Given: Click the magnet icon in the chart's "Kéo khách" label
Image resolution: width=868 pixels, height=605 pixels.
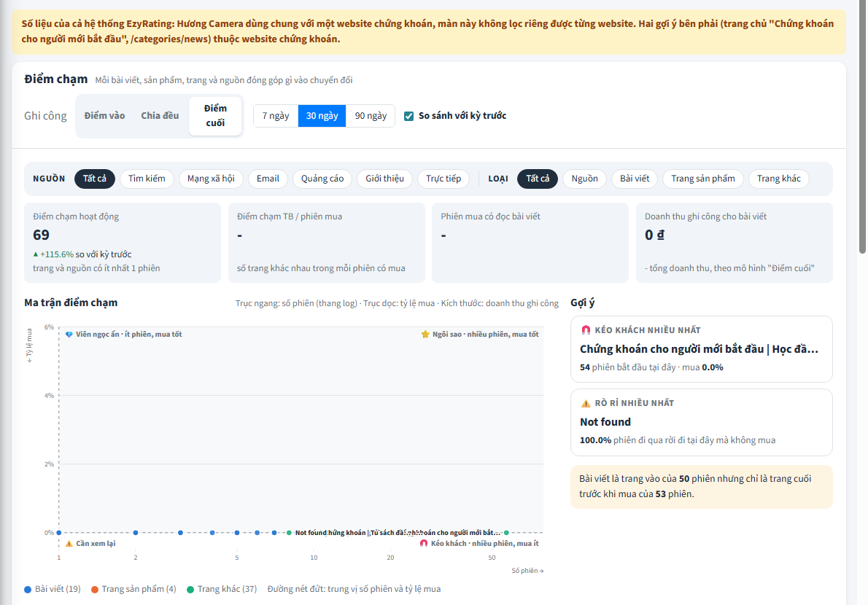Looking at the screenshot, I should point(424,544).
